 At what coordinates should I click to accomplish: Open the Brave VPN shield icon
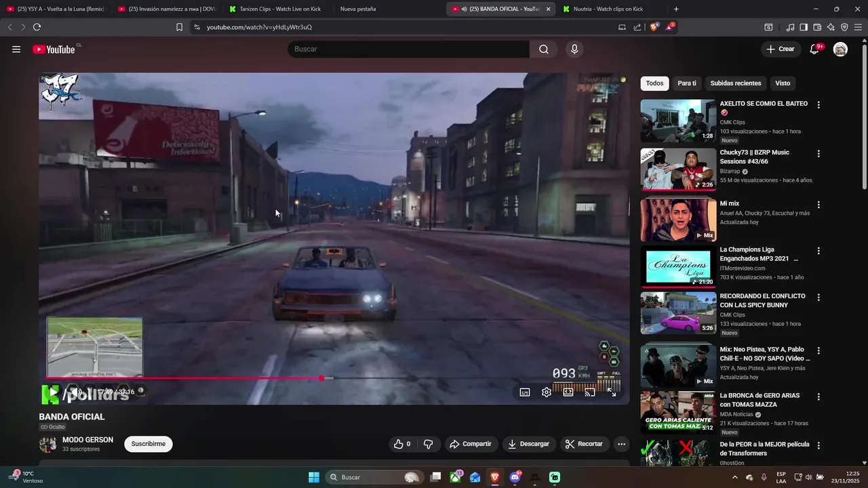(x=844, y=27)
